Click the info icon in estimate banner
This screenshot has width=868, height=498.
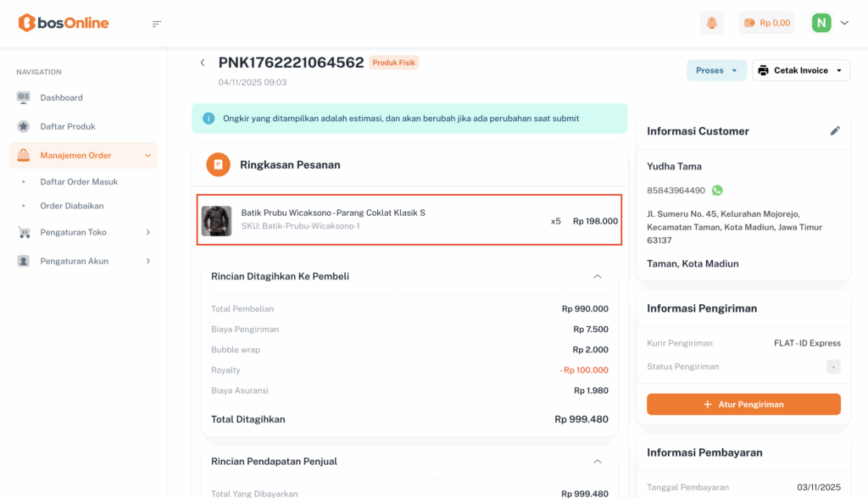coord(209,119)
